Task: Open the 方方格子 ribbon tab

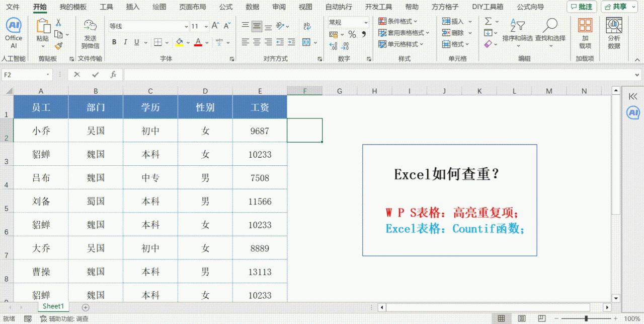Action: tap(445, 7)
